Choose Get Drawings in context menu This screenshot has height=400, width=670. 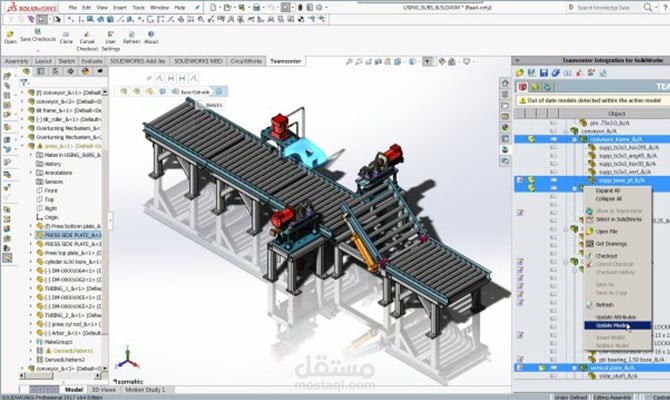click(611, 244)
